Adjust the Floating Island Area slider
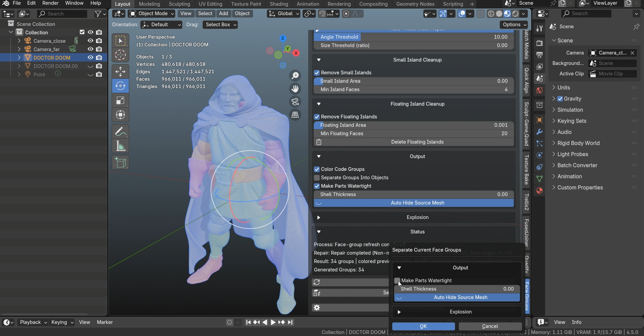The image size is (644, 336). point(414,125)
